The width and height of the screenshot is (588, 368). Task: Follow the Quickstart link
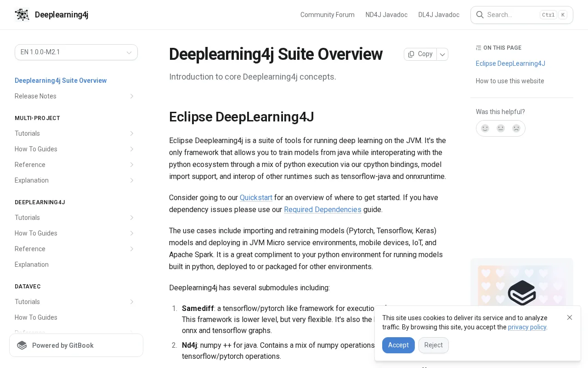[x=256, y=197]
